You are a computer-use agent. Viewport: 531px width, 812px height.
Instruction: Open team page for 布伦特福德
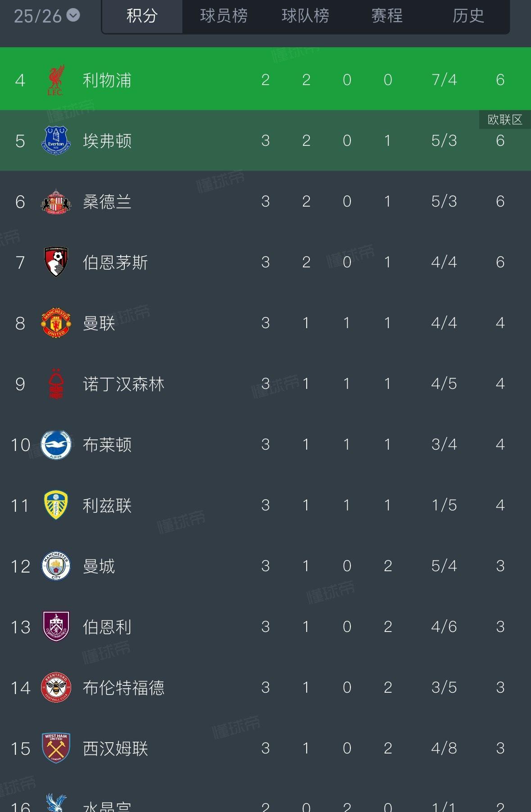123,688
